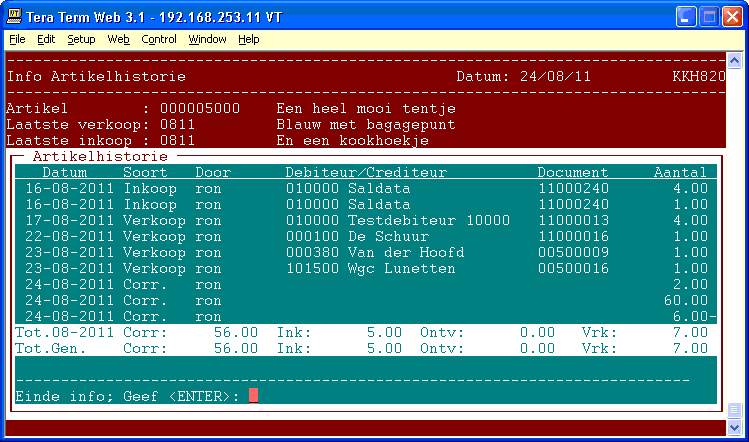Minimize the Tera Term window
749x442 pixels.
pos(687,16)
